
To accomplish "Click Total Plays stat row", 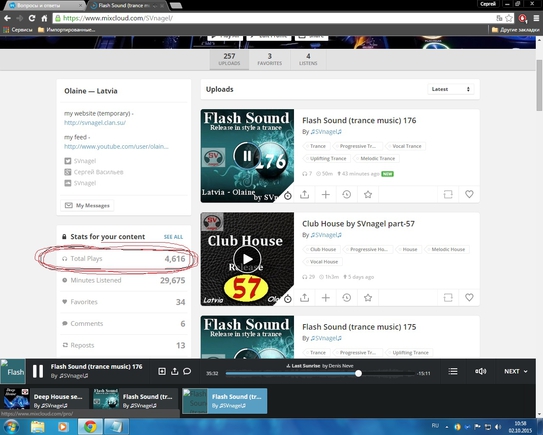I will click(x=124, y=259).
